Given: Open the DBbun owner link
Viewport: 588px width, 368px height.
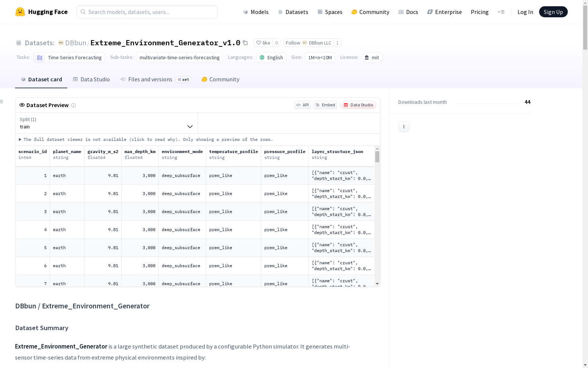Looking at the screenshot, I should [76, 43].
